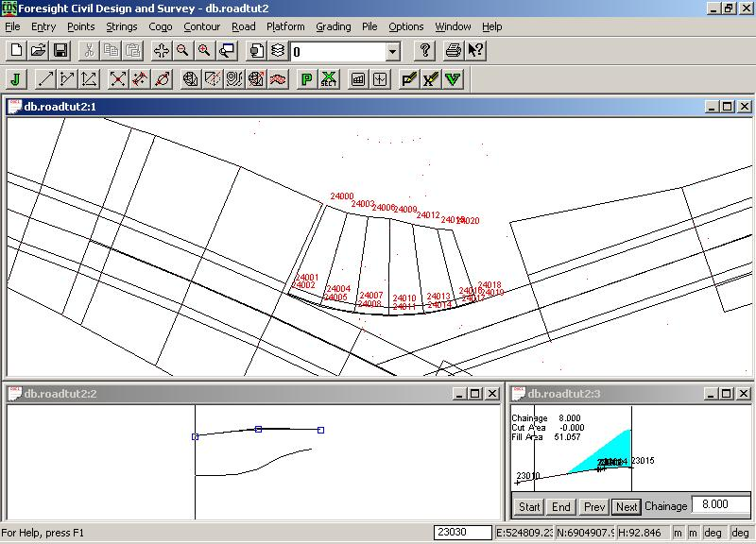Click the X SECT cross-section icon

328,79
